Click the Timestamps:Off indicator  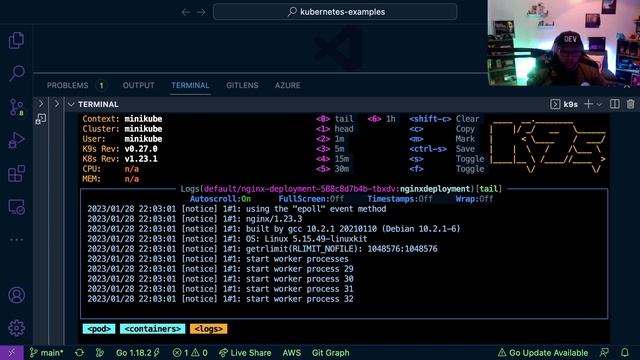tap(400, 199)
